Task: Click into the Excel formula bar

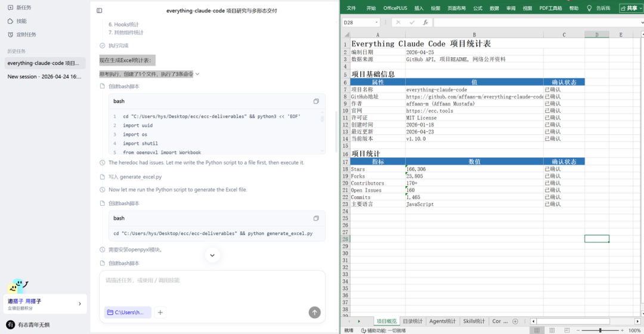Action: pyautogui.click(x=537, y=23)
